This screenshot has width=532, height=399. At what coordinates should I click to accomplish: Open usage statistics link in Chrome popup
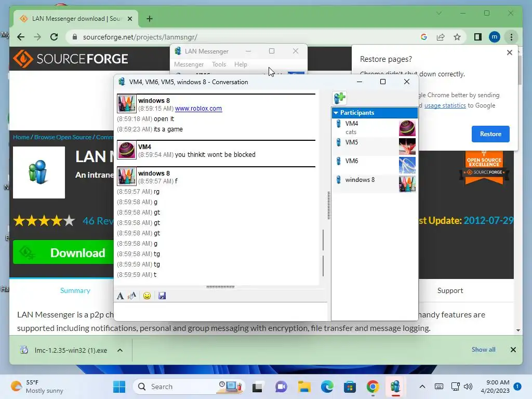[x=445, y=105]
